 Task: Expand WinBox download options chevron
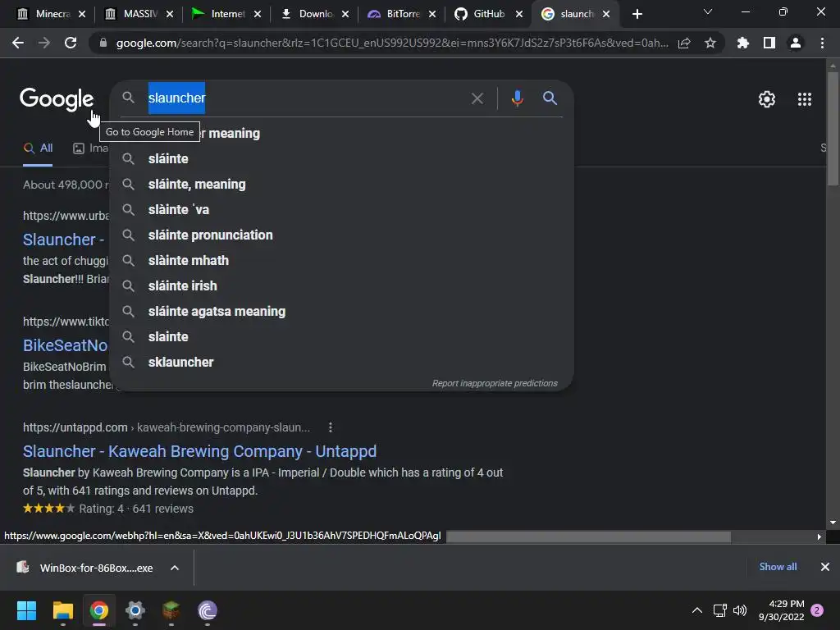pyautogui.click(x=175, y=568)
